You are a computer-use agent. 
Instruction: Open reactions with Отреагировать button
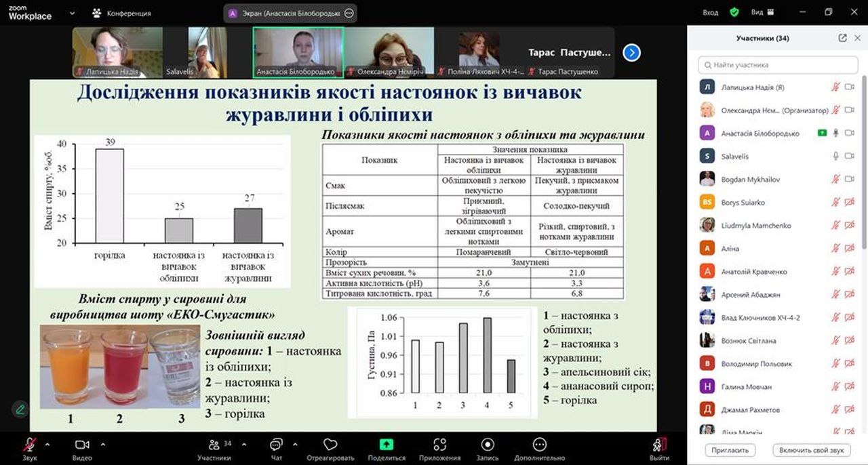point(331,449)
